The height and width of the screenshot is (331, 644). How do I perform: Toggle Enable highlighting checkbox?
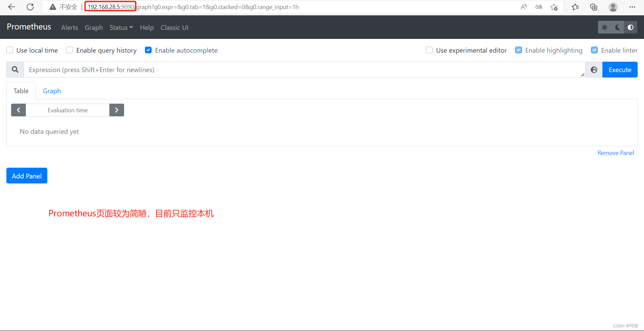[519, 50]
